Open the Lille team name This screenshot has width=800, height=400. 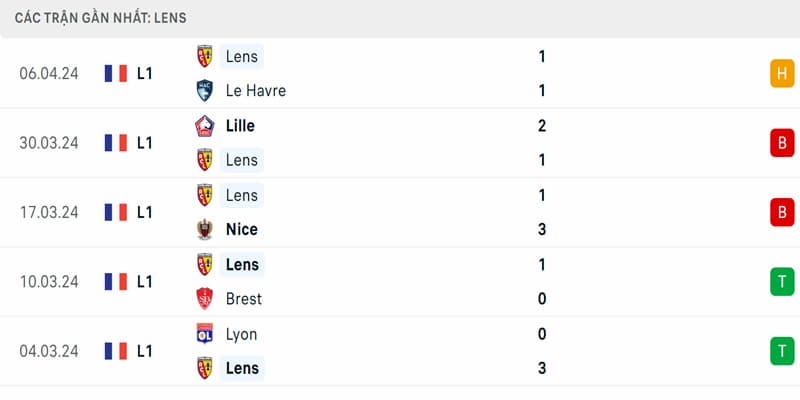[240, 126]
